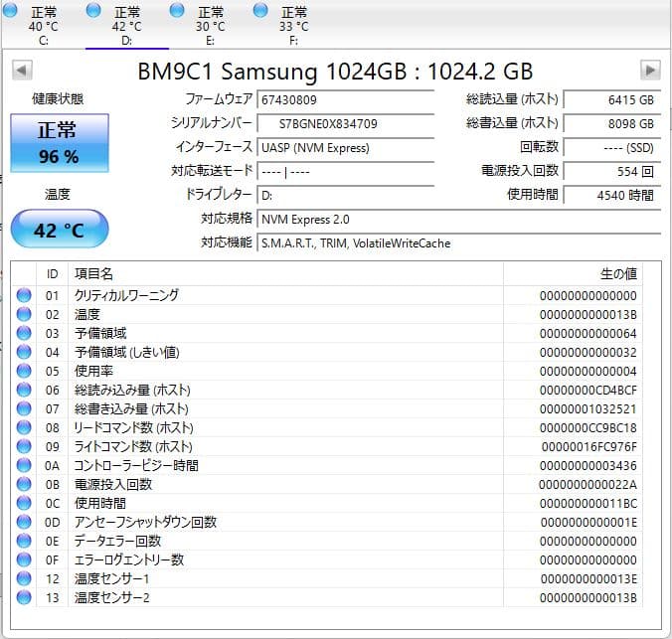This screenshot has height=639, width=672.
Task: Click status icon for 03 予備領域
Action: [24, 333]
